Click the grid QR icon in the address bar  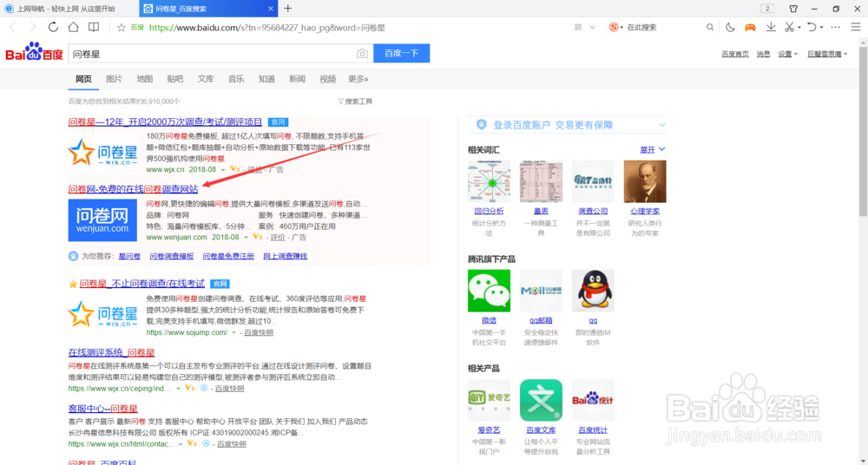point(578,27)
